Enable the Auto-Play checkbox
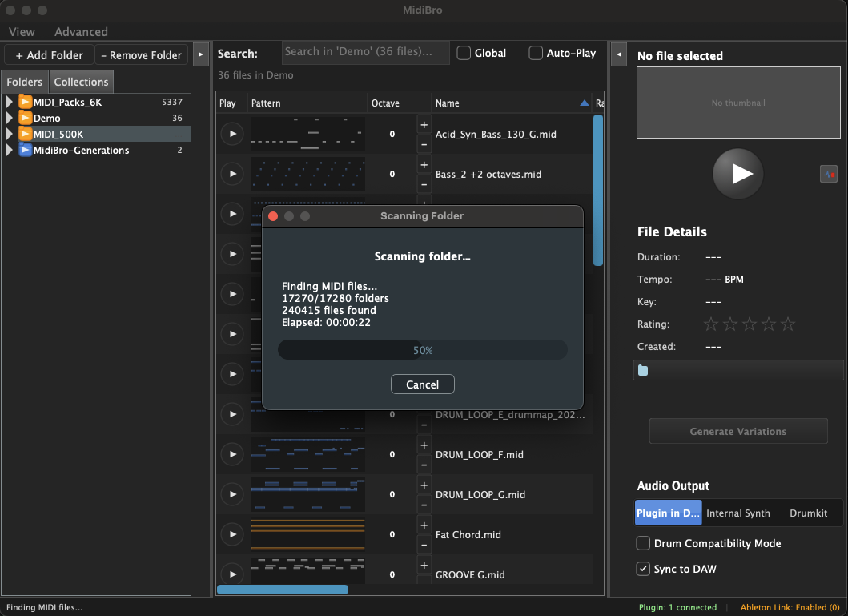The width and height of the screenshot is (848, 616). (x=536, y=53)
